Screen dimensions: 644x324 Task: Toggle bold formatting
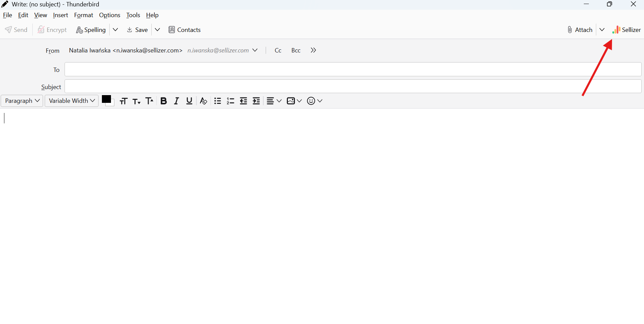coord(163,101)
